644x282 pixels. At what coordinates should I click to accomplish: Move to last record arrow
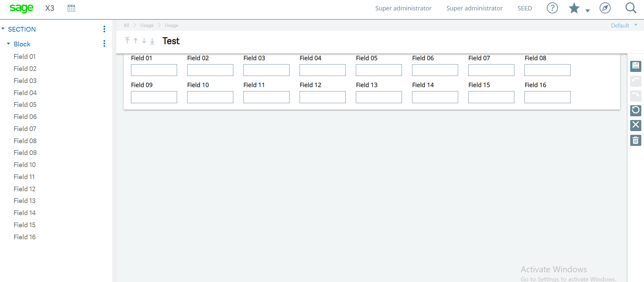pyautogui.click(x=152, y=41)
